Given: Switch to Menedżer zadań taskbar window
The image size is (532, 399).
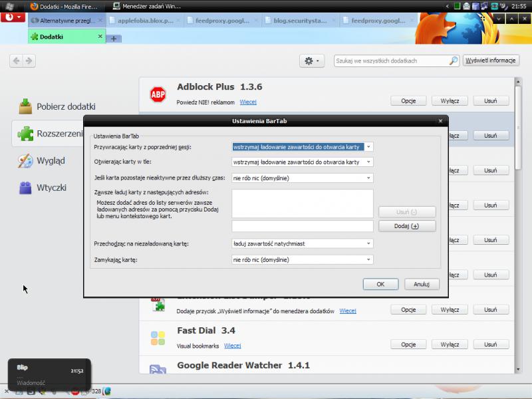Looking at the screenshot, I should click(147, 6).
